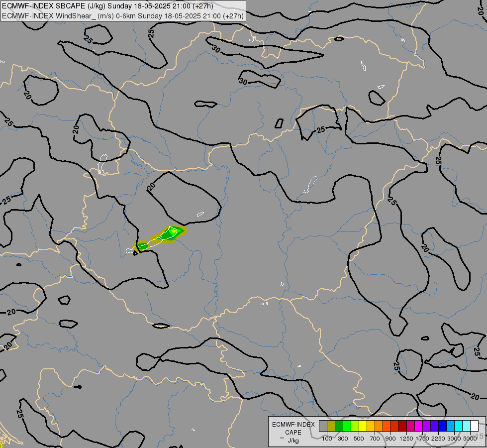Image resolution: width=487 pixels, height=448 pixels.
Task: Click the legend value 1250
Action: (406, 439)
